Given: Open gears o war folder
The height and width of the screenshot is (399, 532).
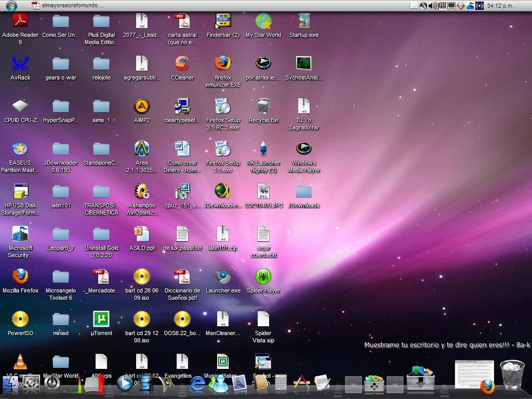Looking at the screenshot, I should point(61,63).
